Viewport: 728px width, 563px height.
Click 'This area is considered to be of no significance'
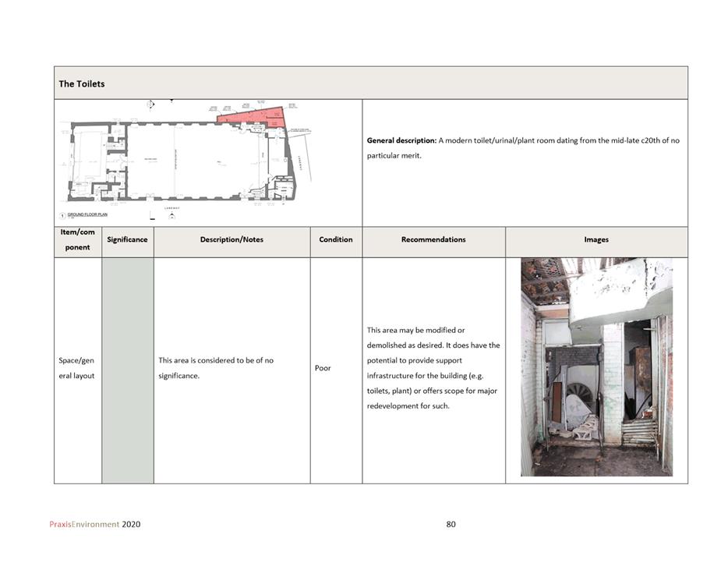click(216, 368)
